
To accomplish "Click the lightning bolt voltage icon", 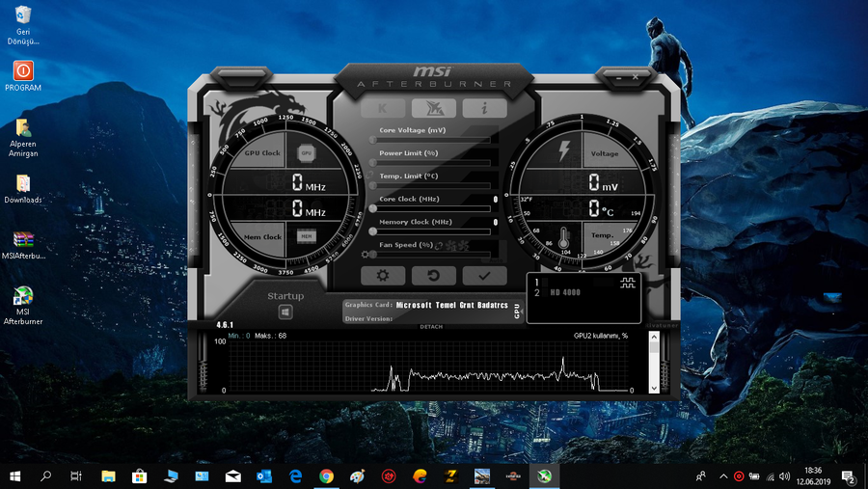I will [x=564, y=150].
